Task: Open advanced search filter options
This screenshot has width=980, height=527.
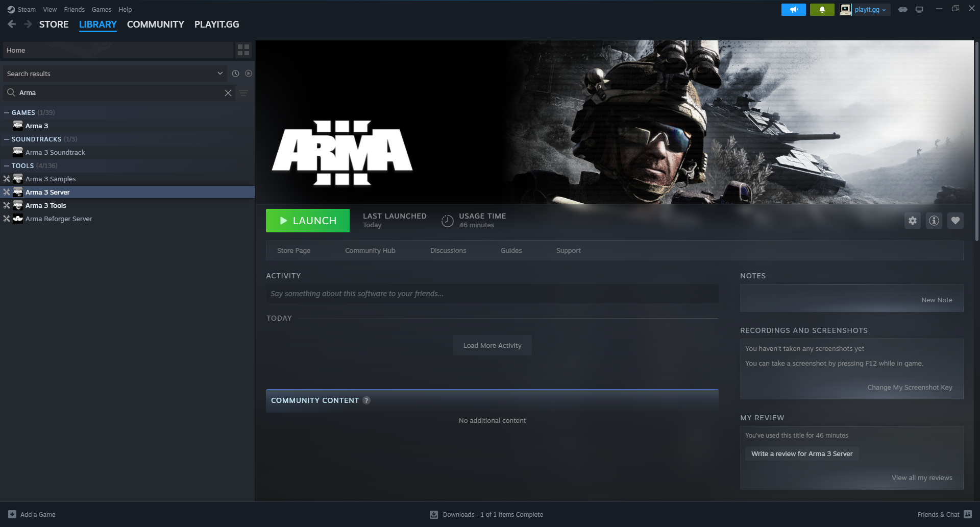Action: coord(243,93)
